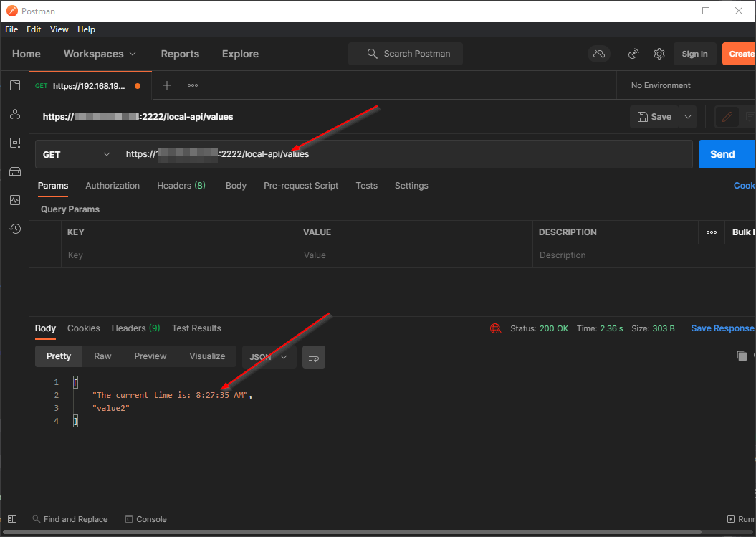756x537 pixels.
Task: Open the APIs sidebar panel
Action: click(14, 113)
